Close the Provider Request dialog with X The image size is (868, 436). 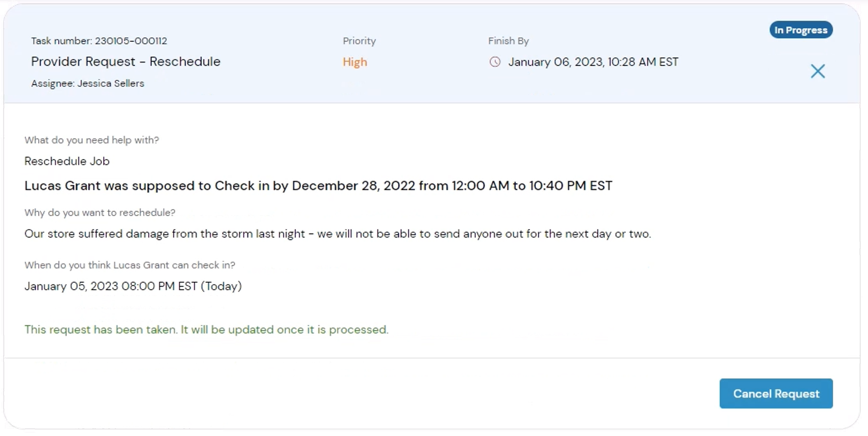click(817, 71)
